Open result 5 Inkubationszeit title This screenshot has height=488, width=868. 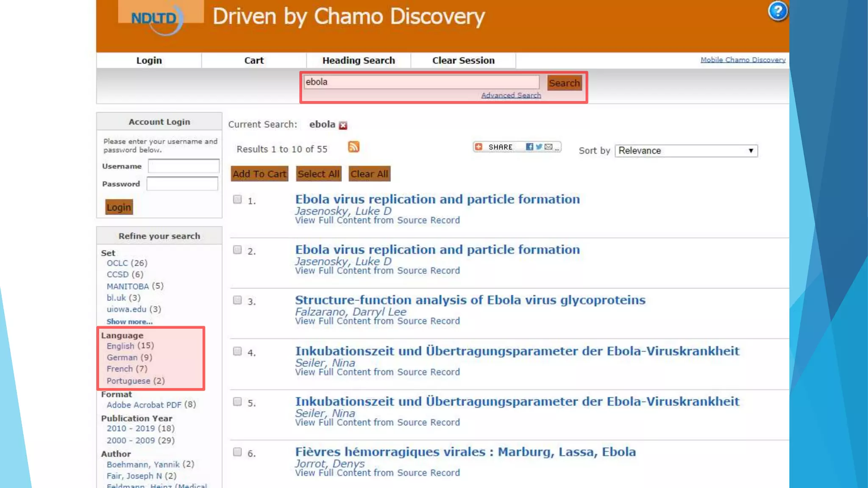(517, 402)
